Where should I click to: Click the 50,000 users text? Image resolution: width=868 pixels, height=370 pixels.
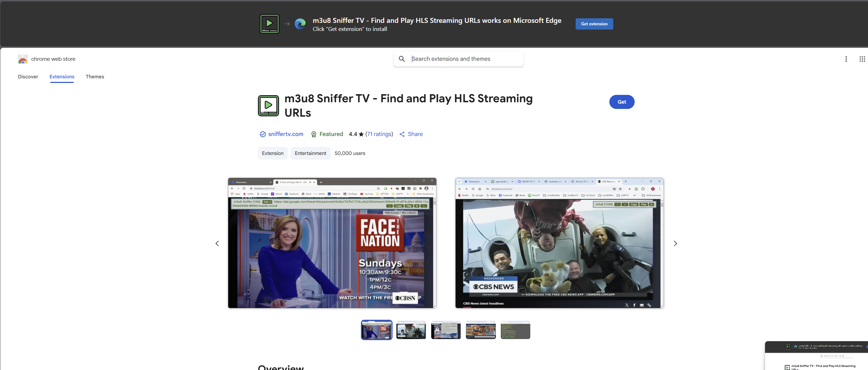click(x=350, y=153)
